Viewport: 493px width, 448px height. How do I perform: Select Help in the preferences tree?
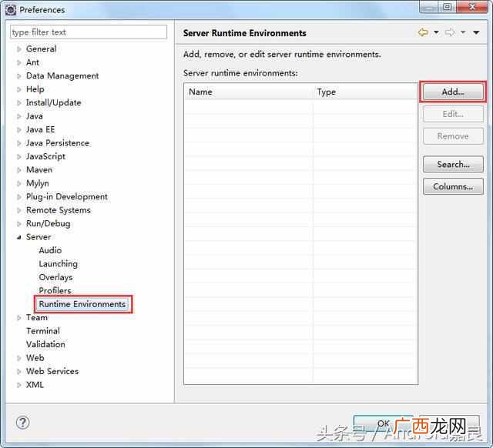pyautogui.click(x=35, y=89)
